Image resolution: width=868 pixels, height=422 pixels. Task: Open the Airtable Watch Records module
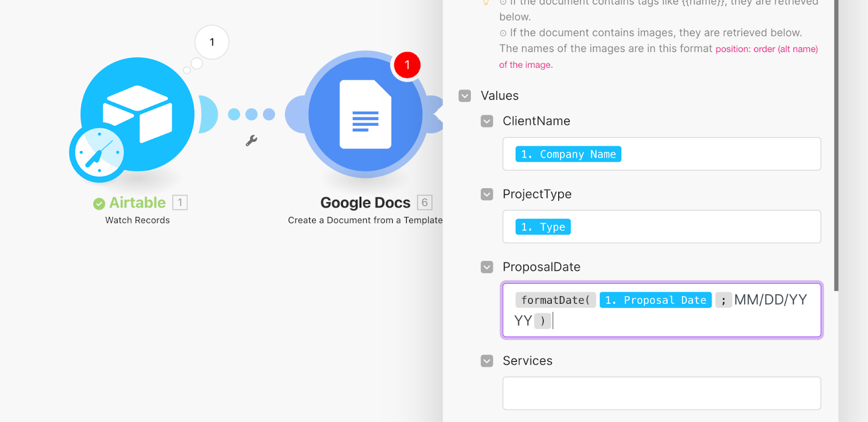pyautogui.click(x=138, y=114)
